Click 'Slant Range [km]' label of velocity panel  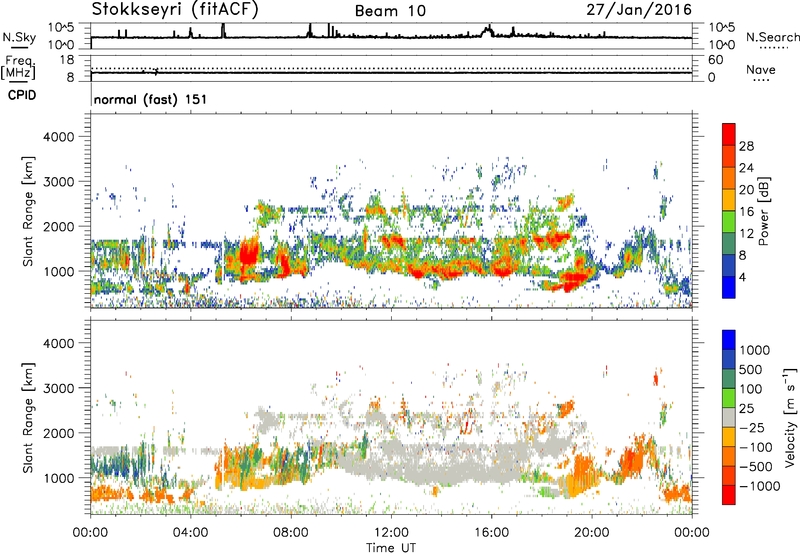[28, 418]
